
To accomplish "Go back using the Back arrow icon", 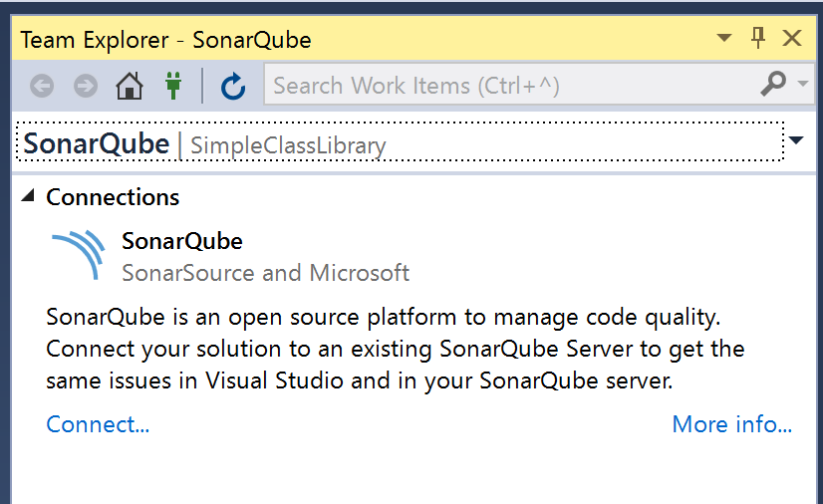I will tap(42, 86).
